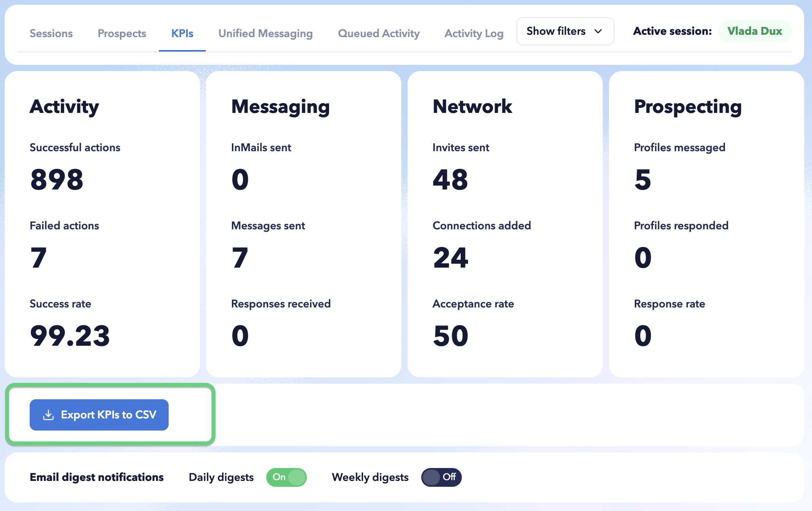Click the Active session label
Image resolution: width=812 pixels, height=511 pixels.
[672, 31]
